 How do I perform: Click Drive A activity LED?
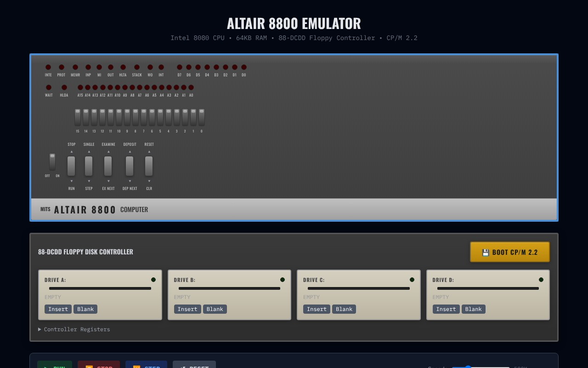(x=153, y=280)
